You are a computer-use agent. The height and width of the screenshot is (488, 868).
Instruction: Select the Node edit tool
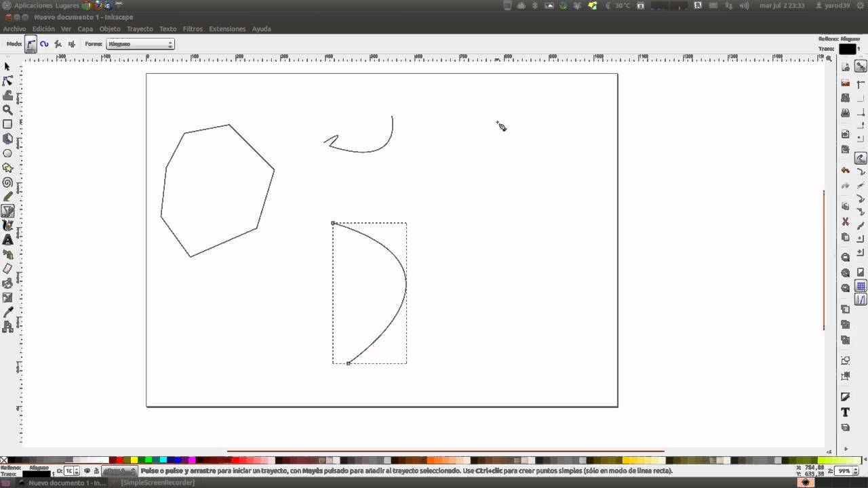(x=7, y=81)
